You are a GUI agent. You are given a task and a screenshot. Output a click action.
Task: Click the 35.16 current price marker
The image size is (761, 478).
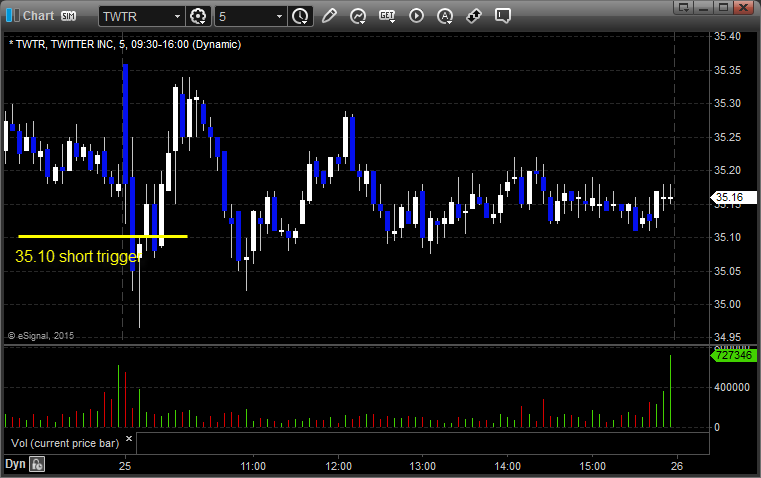click(x=733, y=198)
